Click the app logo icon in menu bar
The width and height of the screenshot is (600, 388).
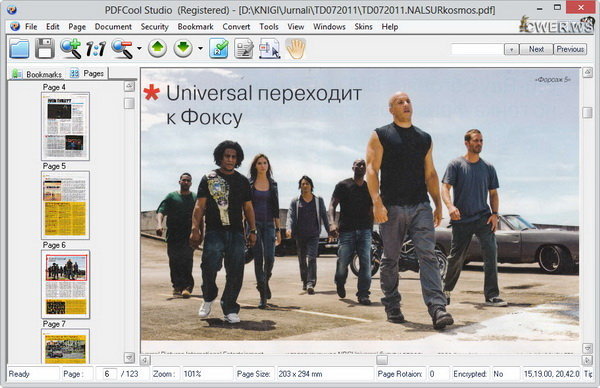coord(15,27)
